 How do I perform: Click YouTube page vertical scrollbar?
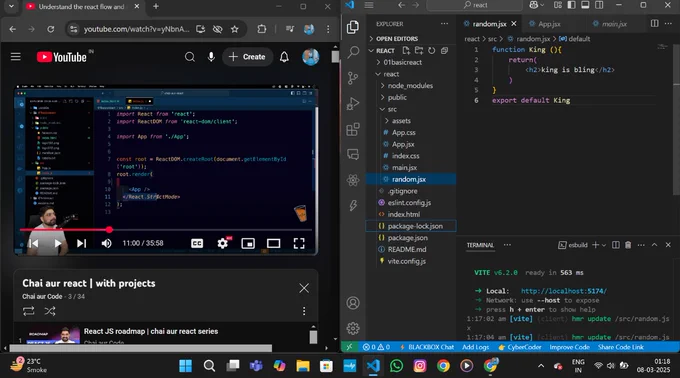tap(335, 56)
